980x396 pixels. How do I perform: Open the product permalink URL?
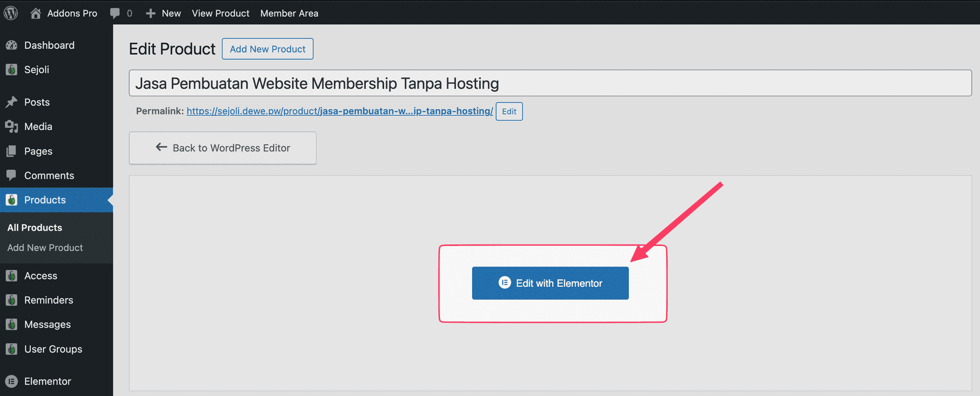point(339,111)
